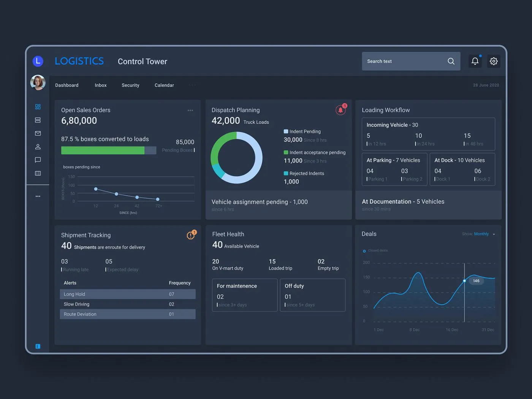This screenshot has height=399, width=532.
Task: Click the 02 Empty trip figure
Action: click(x=321, y=261)
